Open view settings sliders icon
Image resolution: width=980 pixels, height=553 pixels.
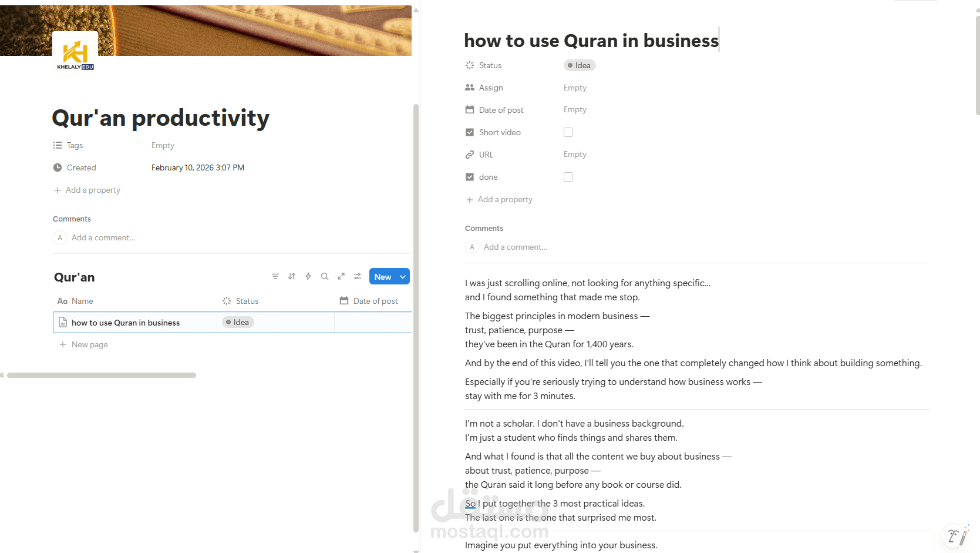click(358, 276)
